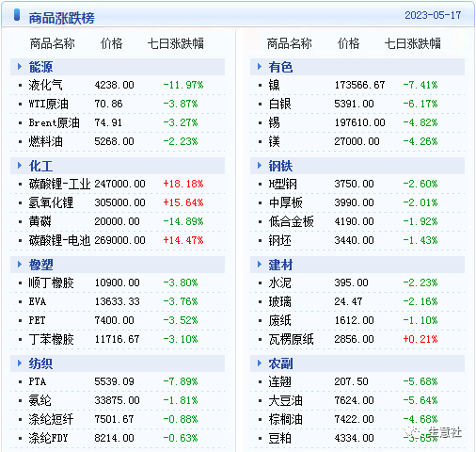The image size is (476, 452).
Task: Select the 水泥 commodity name
Action: click(280, 282)
